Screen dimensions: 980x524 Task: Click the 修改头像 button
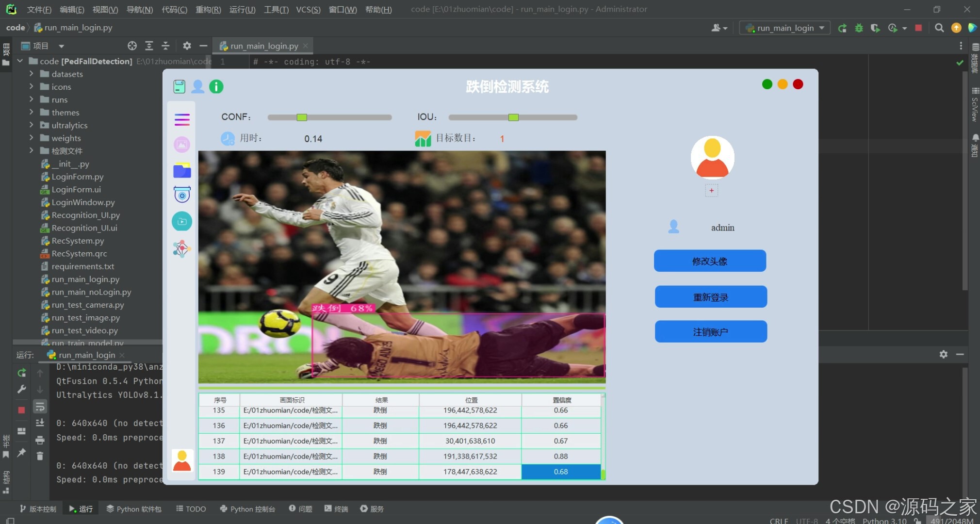(x=710, y=261)
